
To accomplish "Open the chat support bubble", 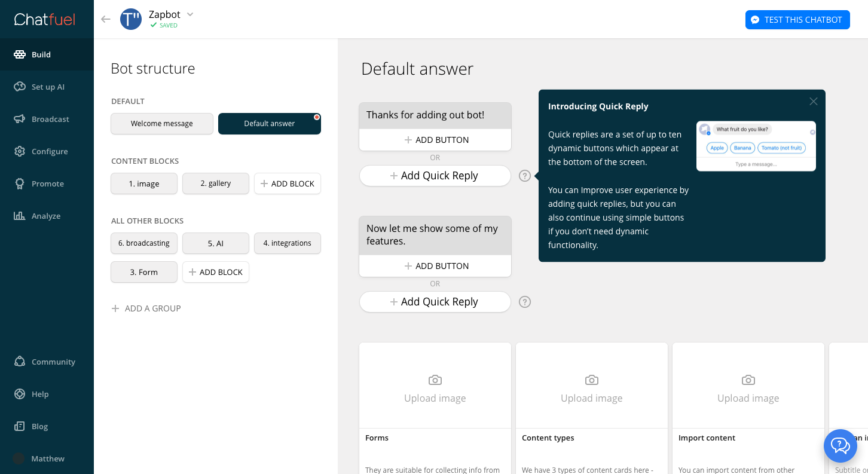I will pos(841,446).
